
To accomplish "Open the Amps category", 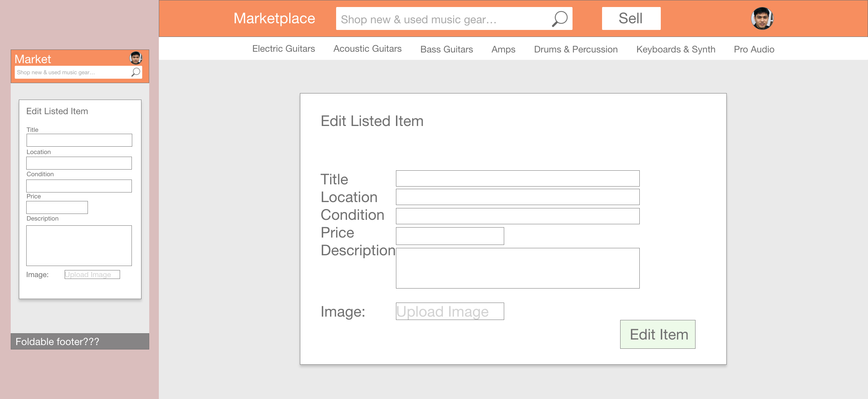I will (x=503, y=50).
